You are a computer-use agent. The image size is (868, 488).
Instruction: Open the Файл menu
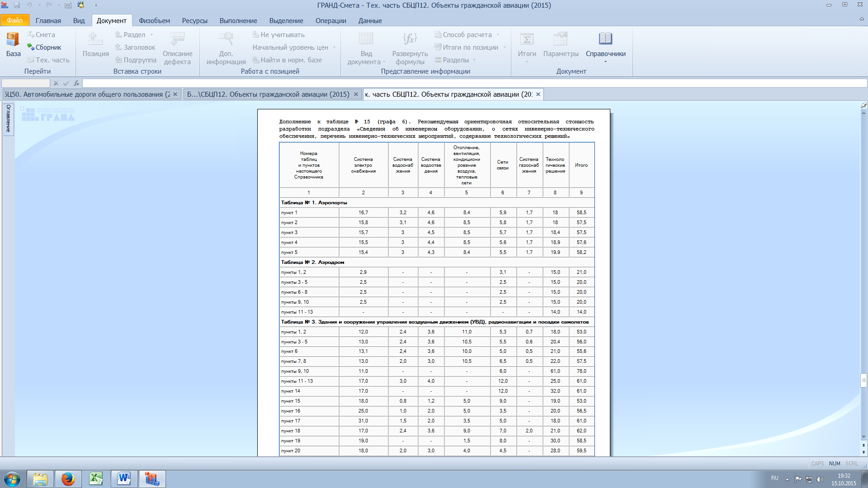tap(14, 20)
